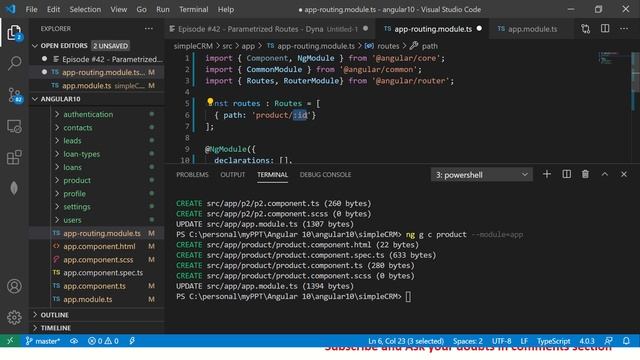Viewport: 640px width, 360px height.
Task: Click the lightbulb code action icon
Action: (210, 102)
